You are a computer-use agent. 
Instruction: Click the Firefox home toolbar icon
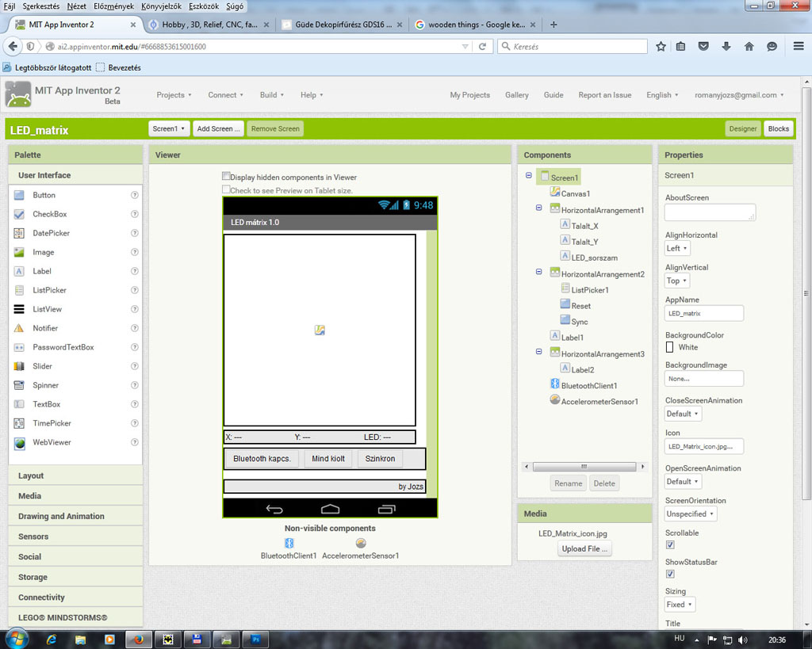coord(749,47)
